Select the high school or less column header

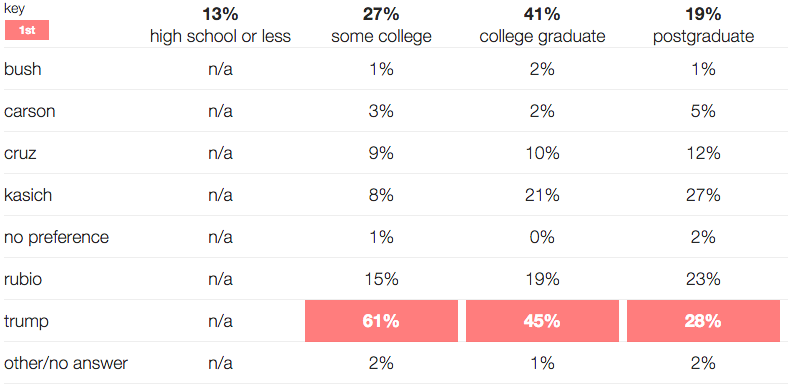220,25
